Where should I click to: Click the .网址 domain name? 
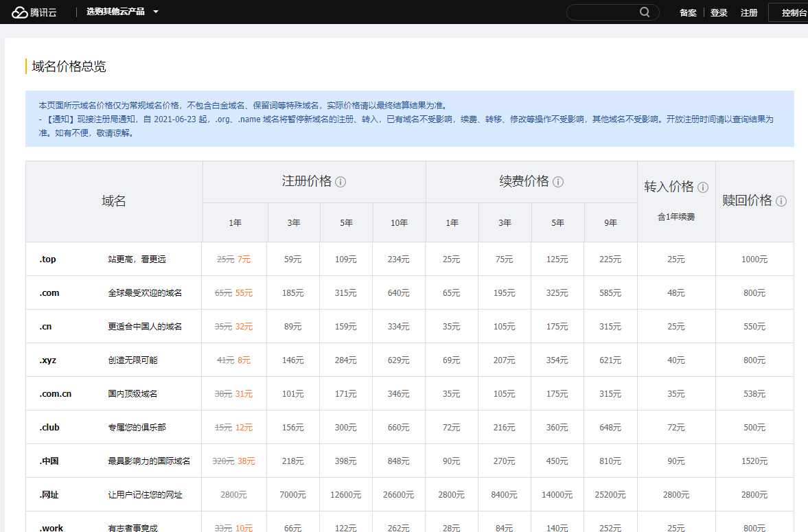(x=49, y=495)
